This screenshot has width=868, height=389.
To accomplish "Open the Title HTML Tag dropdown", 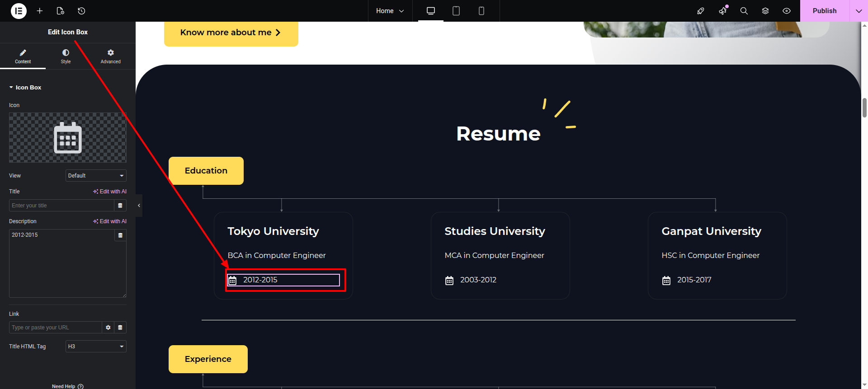I will (x=96, y=347).
